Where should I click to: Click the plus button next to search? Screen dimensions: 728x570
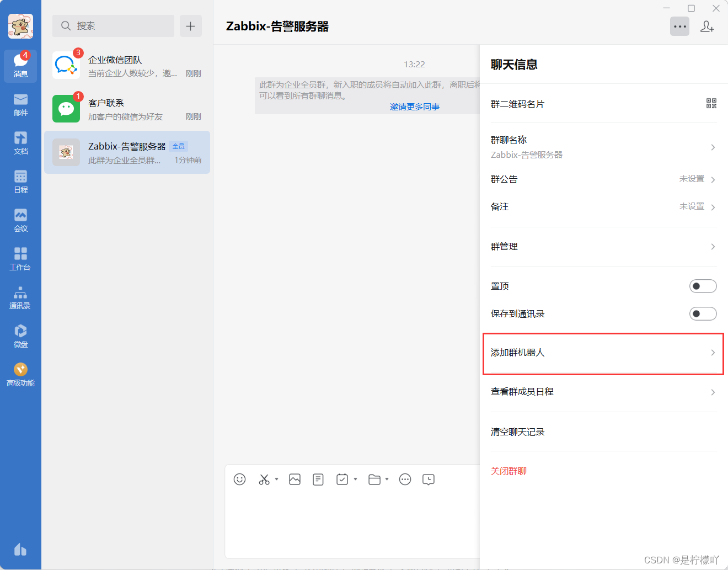(x=191, y=26)
